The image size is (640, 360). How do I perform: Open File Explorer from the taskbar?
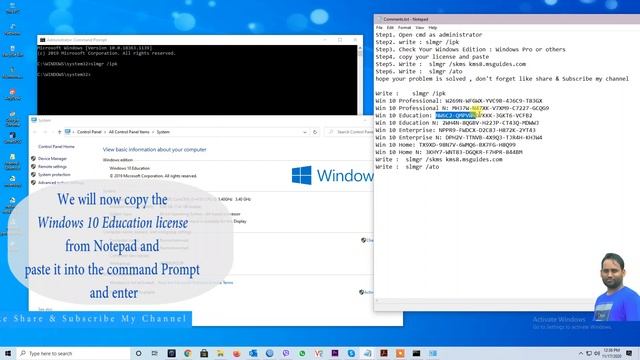pyautogui.click(x=220, y=353)
